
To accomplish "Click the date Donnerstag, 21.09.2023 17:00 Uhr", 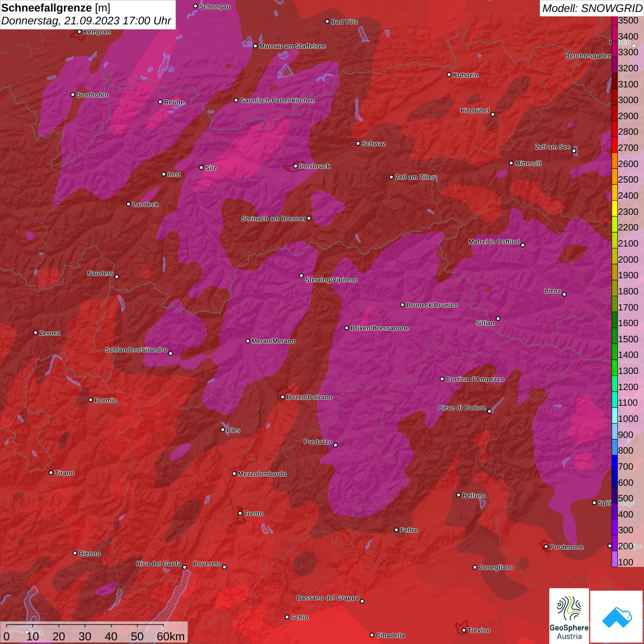I will tap(86, 21).
